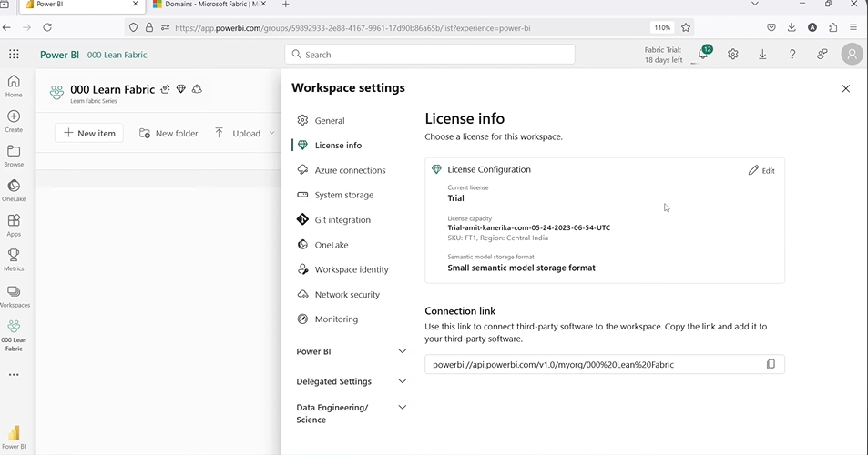Click the New item button
Image resolution: width=868 pixels, height=455 pixels.
coord(89,133)
